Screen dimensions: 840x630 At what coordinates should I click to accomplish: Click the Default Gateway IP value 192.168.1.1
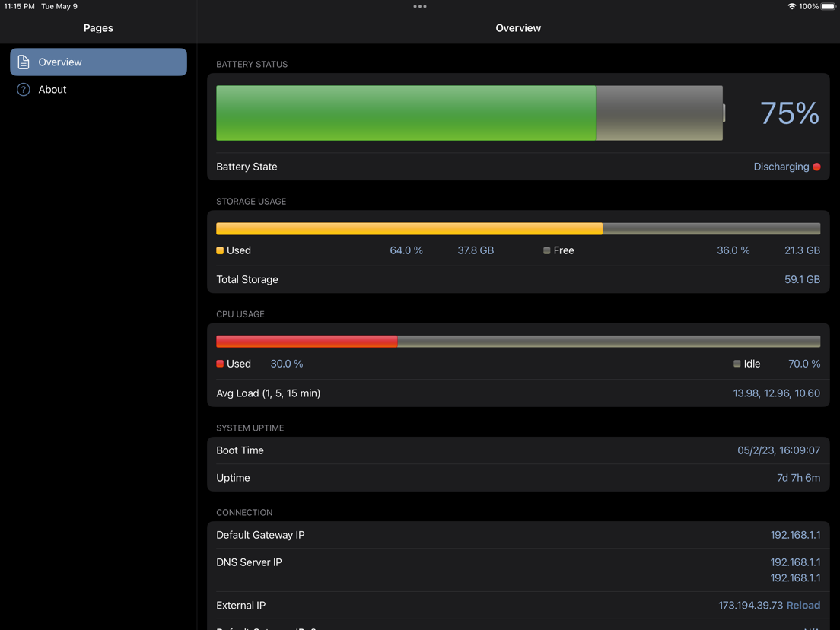tap(795, 535)
